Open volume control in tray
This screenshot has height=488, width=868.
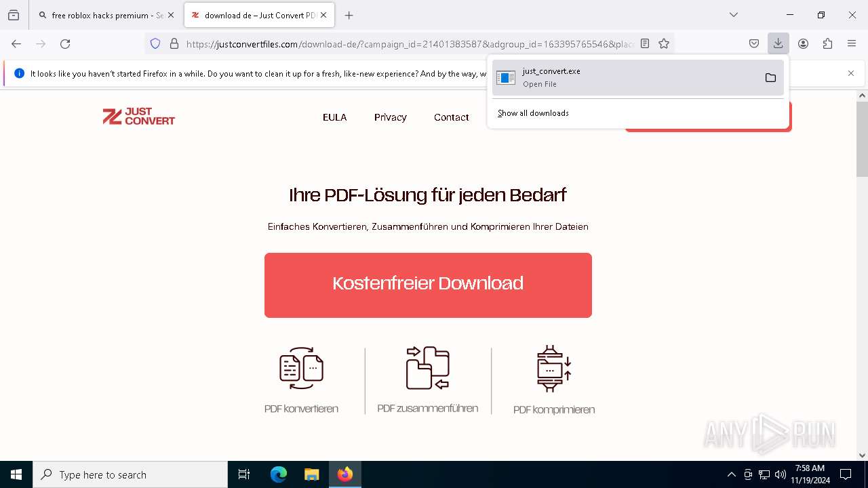tap(781, 474)
